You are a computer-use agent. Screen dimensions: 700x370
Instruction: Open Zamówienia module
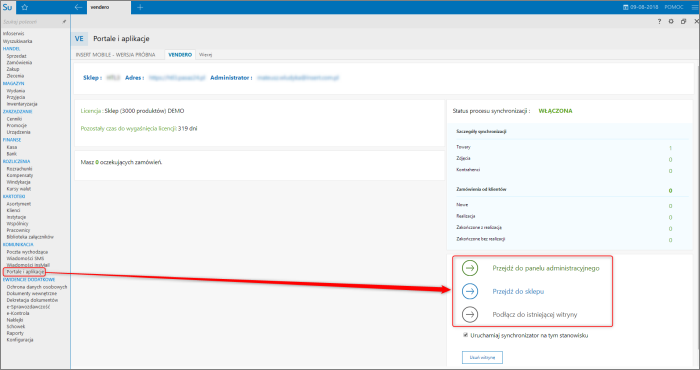(19, 62)
